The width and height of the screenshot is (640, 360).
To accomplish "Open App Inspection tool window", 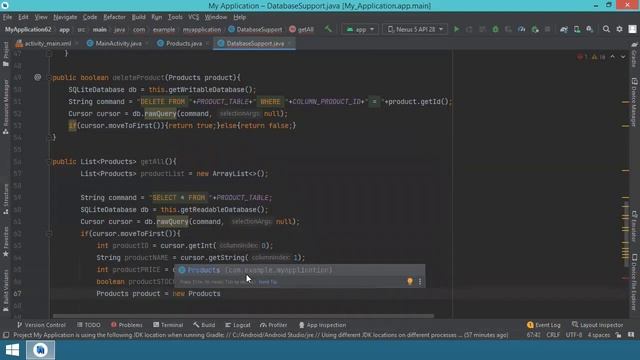I will coord(322,325).
